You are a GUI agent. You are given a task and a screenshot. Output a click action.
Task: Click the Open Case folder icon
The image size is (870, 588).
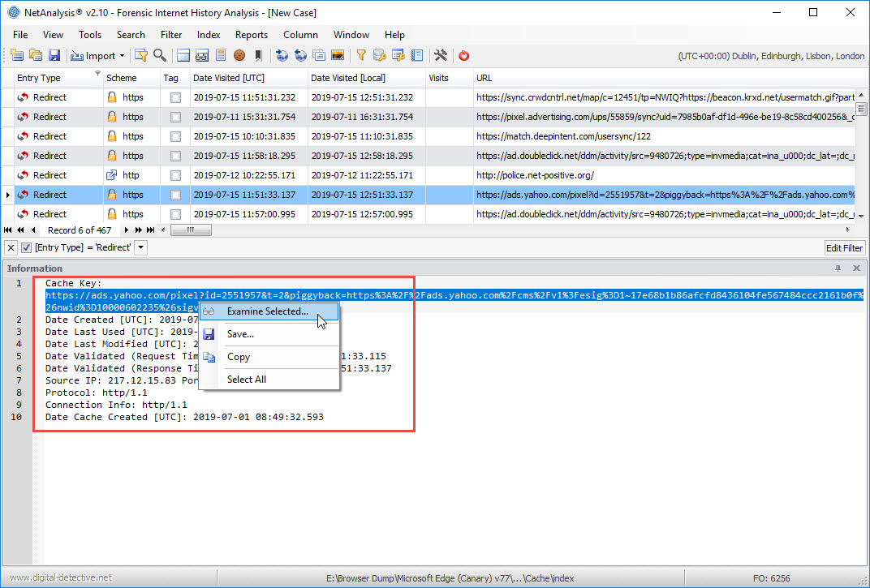pyautogui.click(x=36, y=55)
